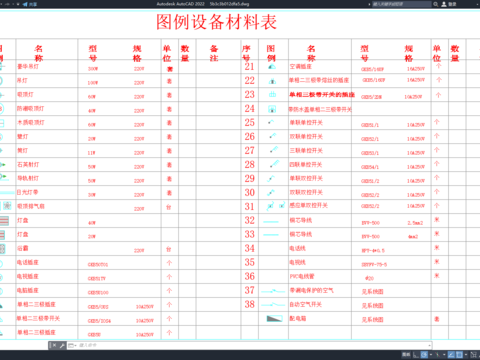The width and height of the screenshot is (480, 360).
Task: Select the waterproof socket symbol in row 24
Action: coord(272,109)
